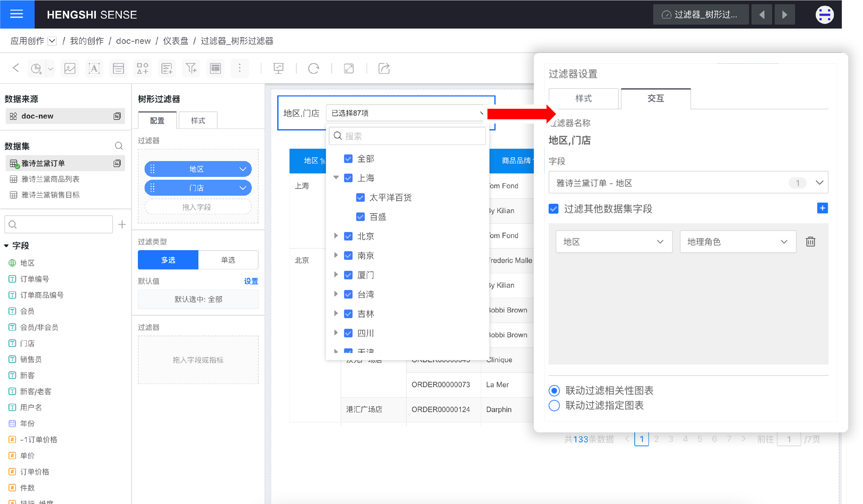Click the copy icon beside 雅诗兰黛订单
Viewport: 863px width, 504px height.
(117, 163)
